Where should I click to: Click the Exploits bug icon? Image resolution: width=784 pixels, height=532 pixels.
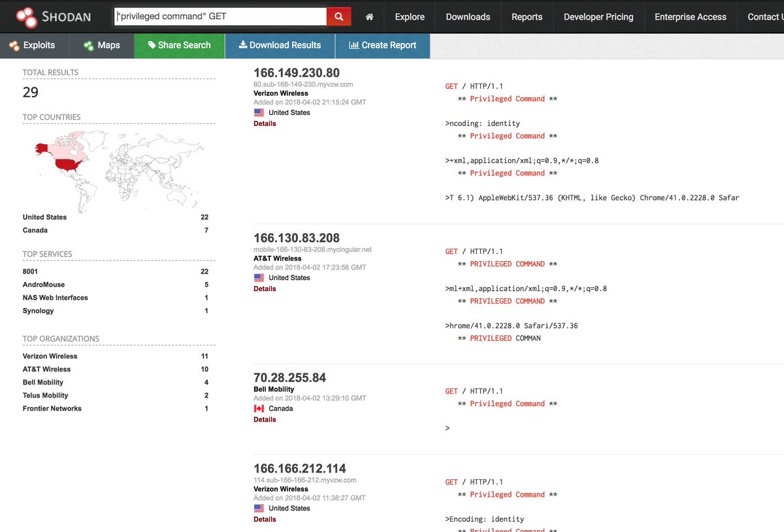tap(14, 46)
